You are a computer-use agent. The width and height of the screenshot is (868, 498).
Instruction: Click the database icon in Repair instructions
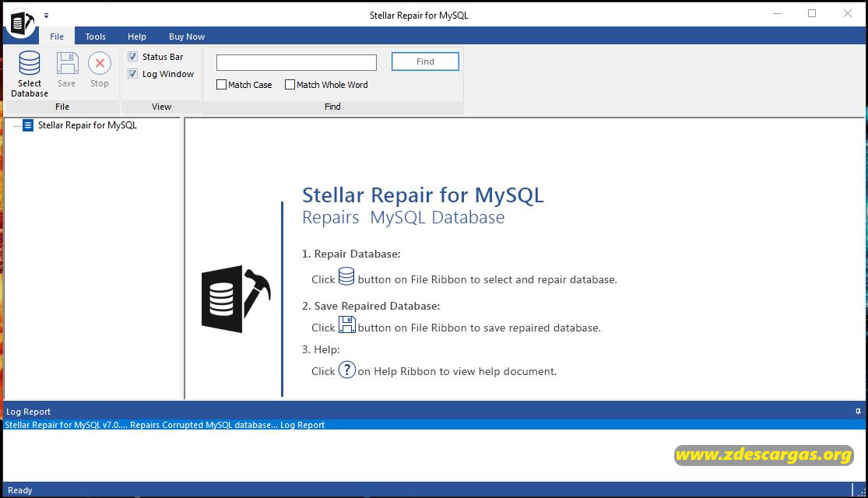(346, 276)
